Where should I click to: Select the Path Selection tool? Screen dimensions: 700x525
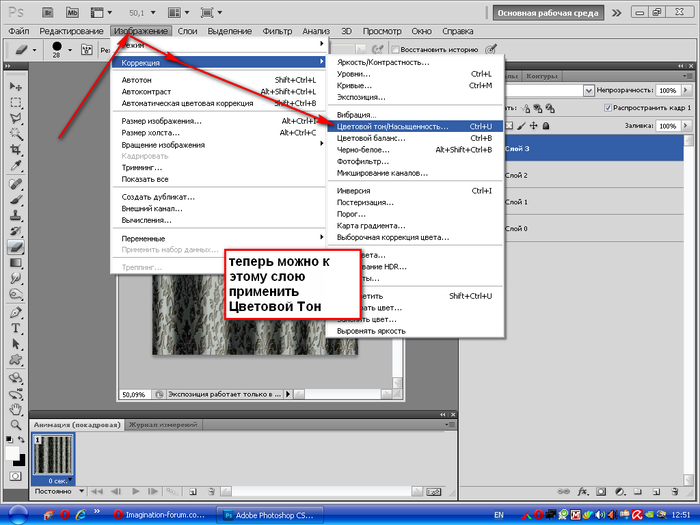16,344
